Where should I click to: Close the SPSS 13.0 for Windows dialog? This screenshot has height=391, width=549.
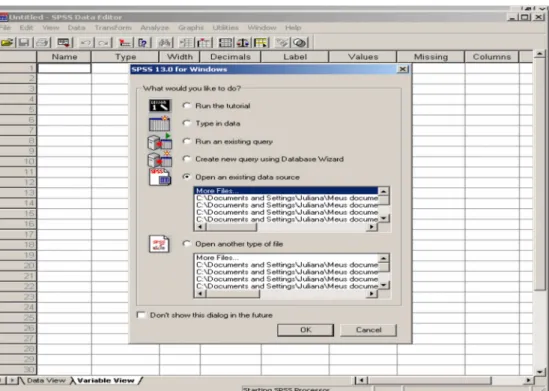click(x=403, y=69)
